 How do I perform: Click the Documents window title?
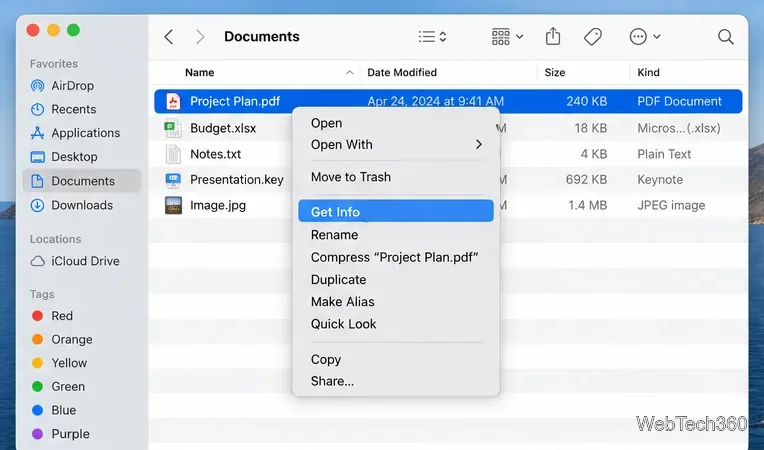(262, 37)
